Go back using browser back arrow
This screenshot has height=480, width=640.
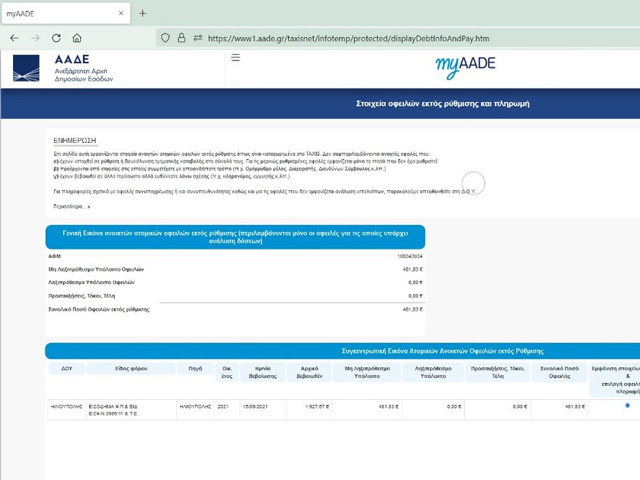point(14,38)
